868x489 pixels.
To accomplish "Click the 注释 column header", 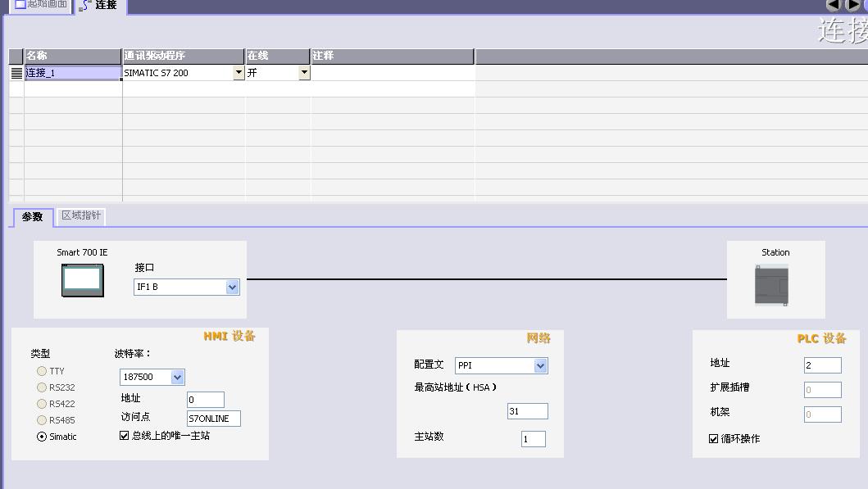I will point(392,56).
